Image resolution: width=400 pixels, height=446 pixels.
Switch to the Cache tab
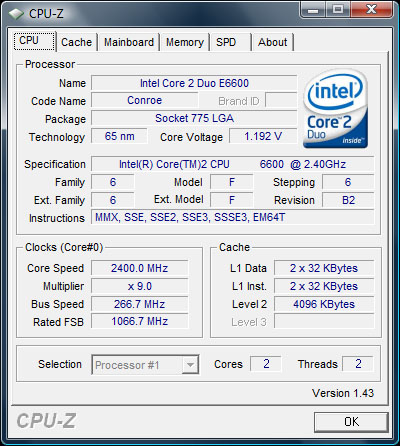(76, 42)
